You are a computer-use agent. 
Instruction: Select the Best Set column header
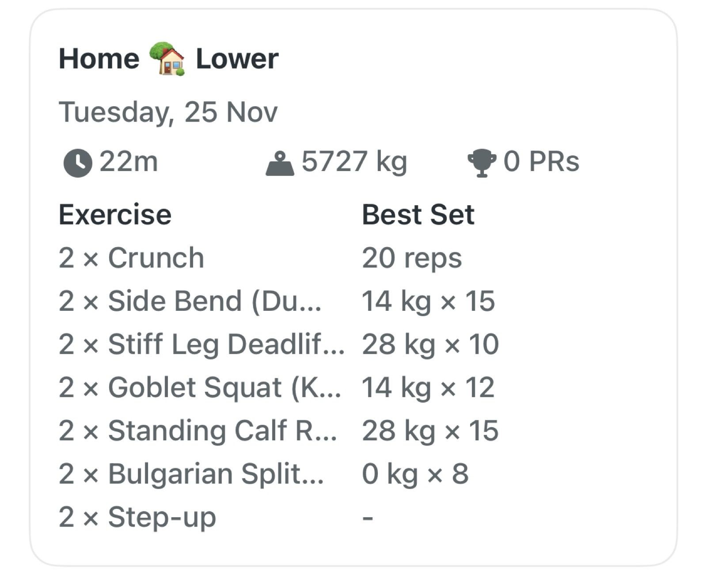[418, 214]
